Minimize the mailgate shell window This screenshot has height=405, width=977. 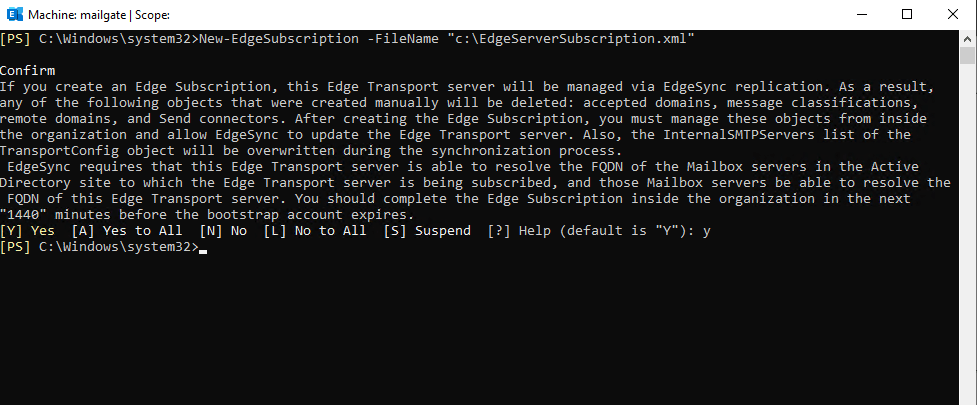[x=862, y=14]
